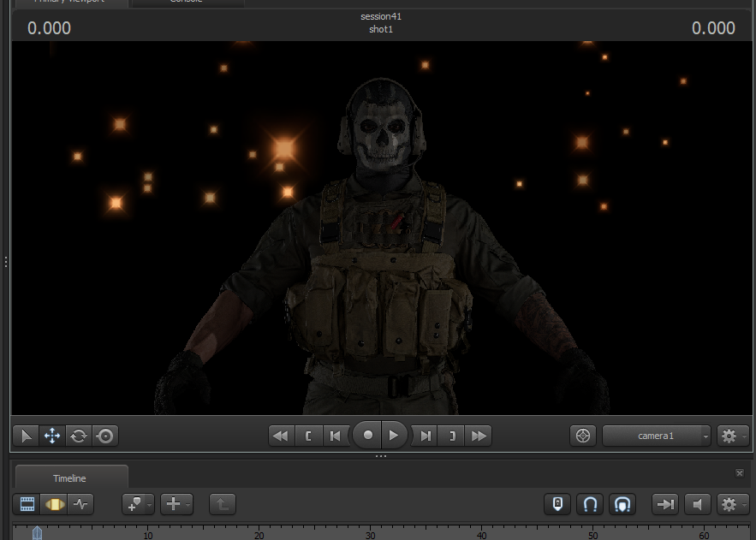Click the arrow-to-bar timeline button
756x540 pixels.
[665, 504]
